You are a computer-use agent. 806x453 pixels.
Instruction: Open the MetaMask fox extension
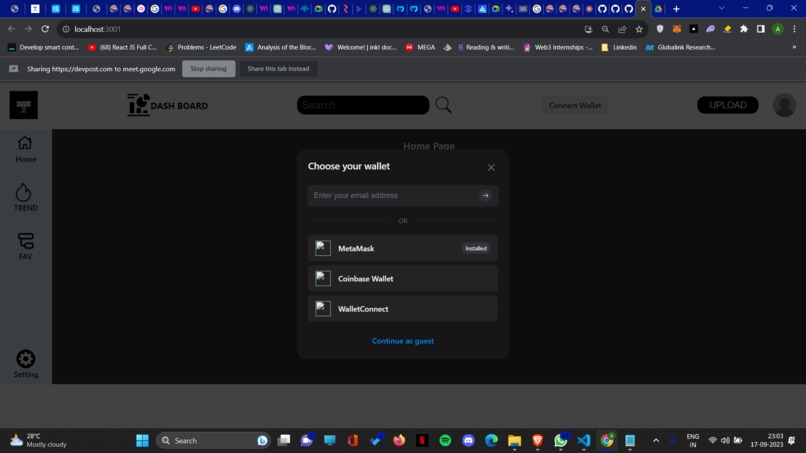(677, 29)
